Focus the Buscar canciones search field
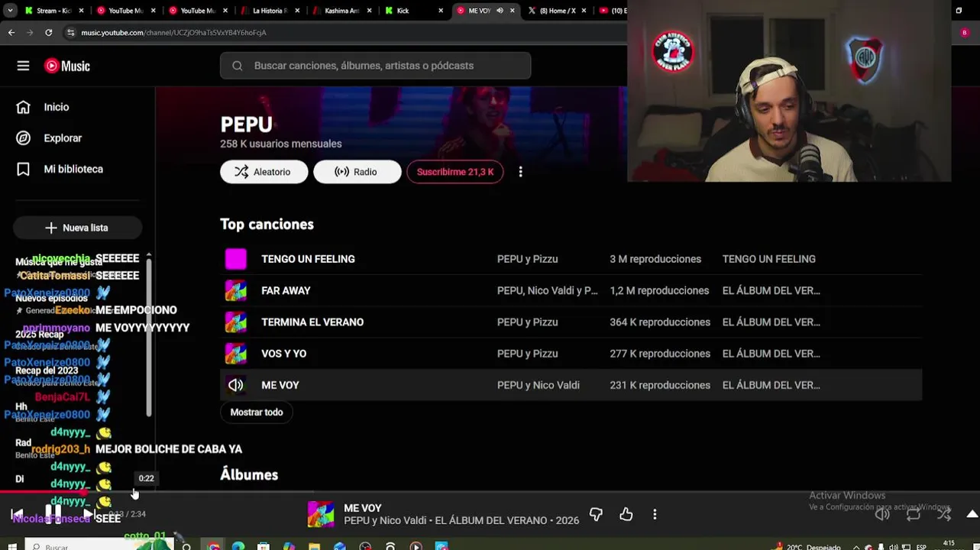 click(x=376, y=66)
